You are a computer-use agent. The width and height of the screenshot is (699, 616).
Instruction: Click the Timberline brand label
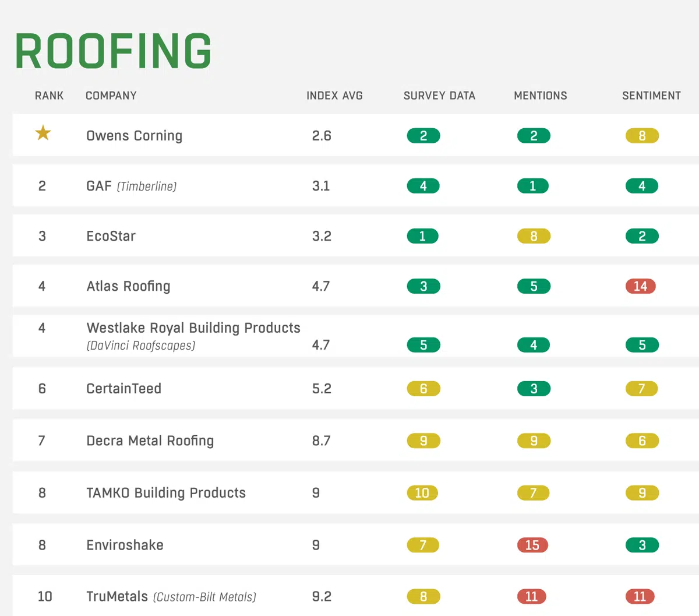coord(147,186)
